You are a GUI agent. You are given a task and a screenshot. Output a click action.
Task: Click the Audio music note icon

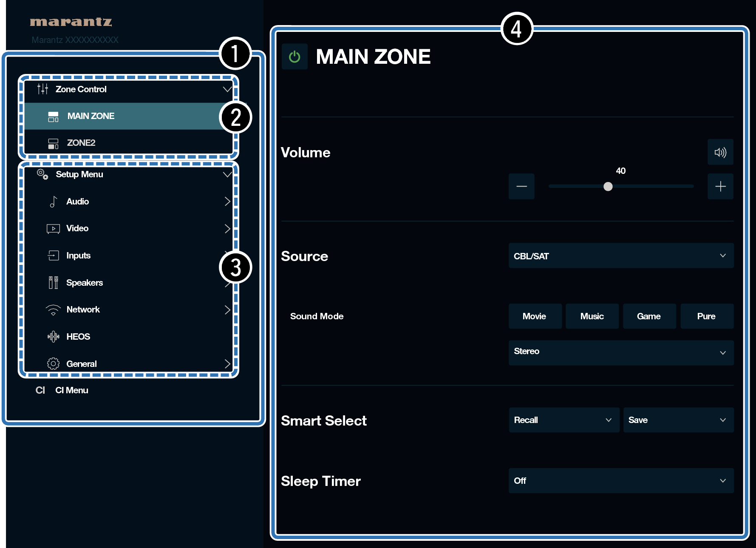53,202
